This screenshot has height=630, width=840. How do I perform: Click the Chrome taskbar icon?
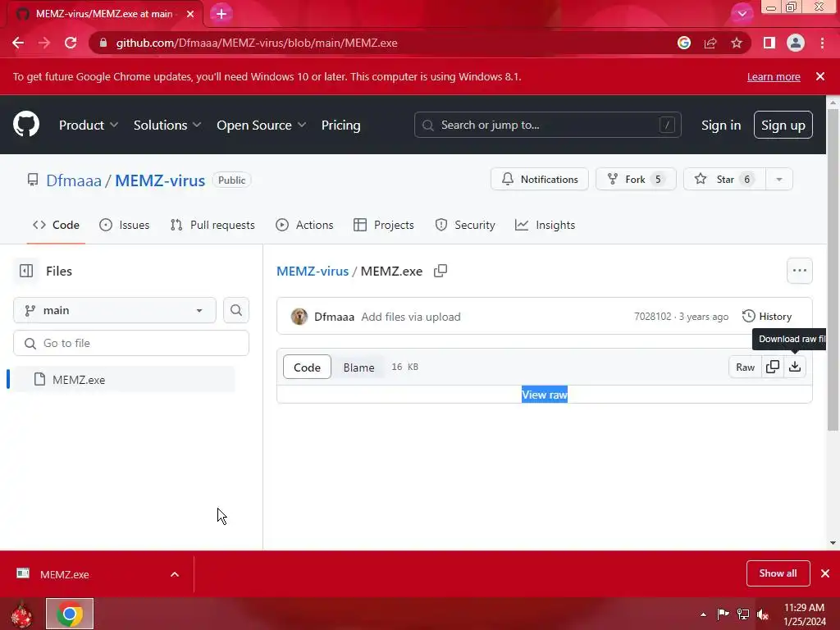coord(70,614)
